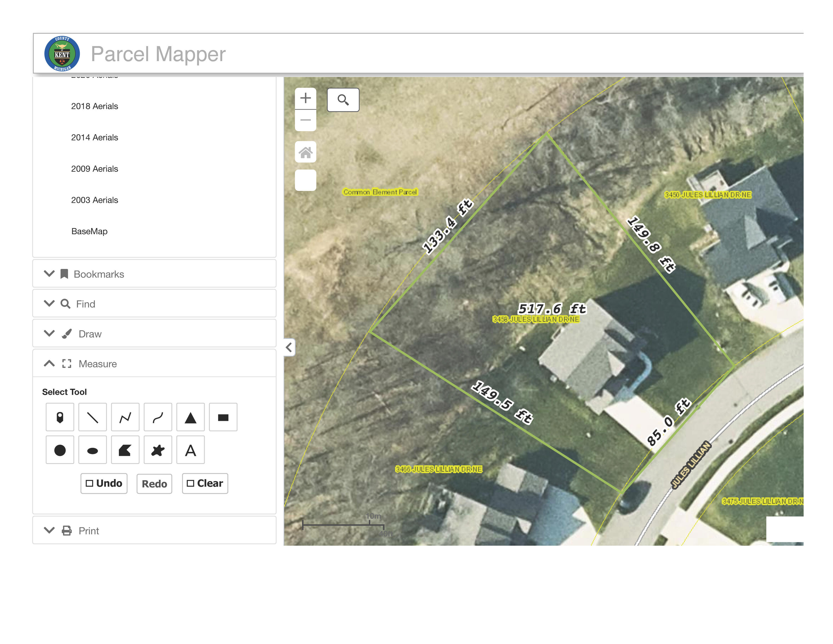
Task: Click the 517.6 ft perimeter label
Action: [552, 308]
